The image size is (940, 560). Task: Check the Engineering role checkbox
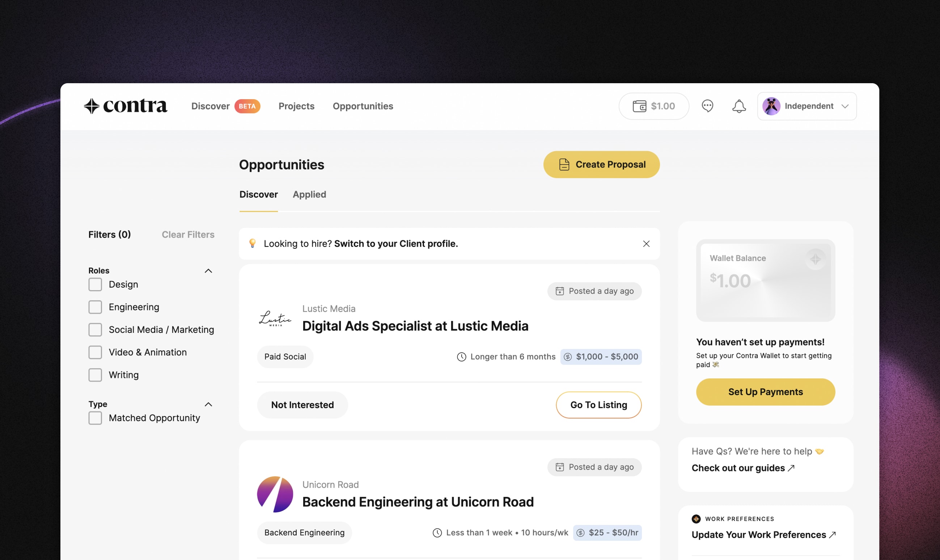click(x=95, y=307)
